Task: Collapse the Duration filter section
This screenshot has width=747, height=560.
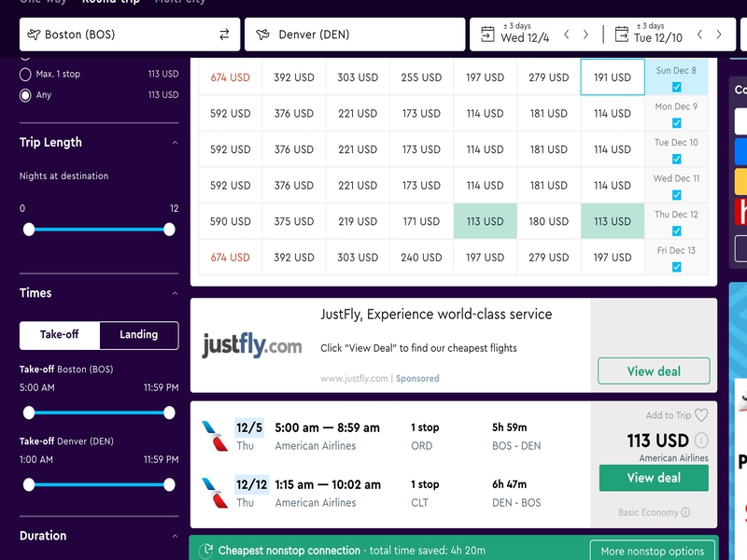Action: tap(175, 537)
